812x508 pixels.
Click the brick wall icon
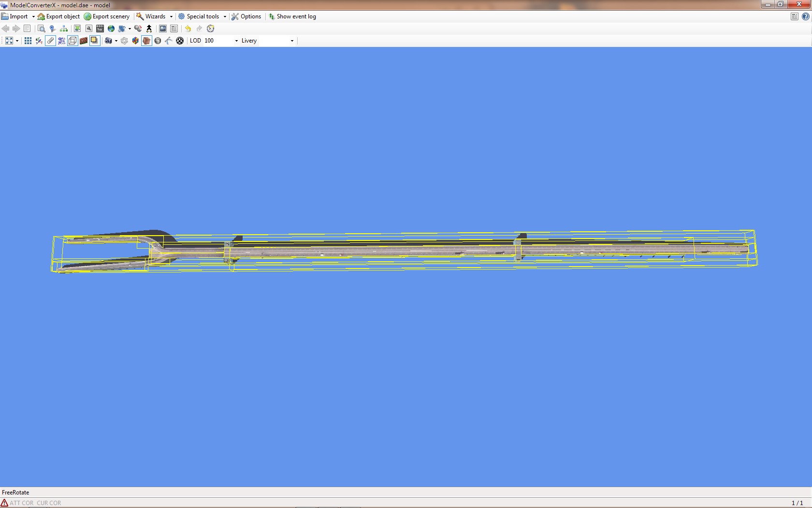[84, 41]
